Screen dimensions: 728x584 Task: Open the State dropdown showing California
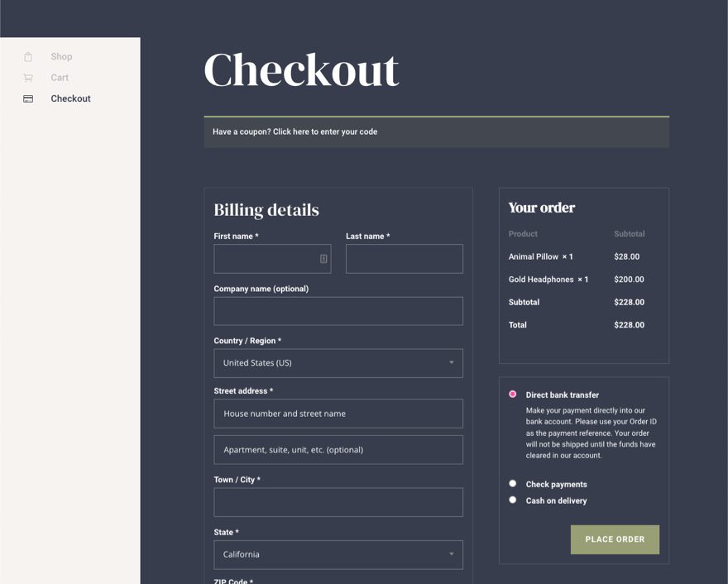[x=338, y=554]
